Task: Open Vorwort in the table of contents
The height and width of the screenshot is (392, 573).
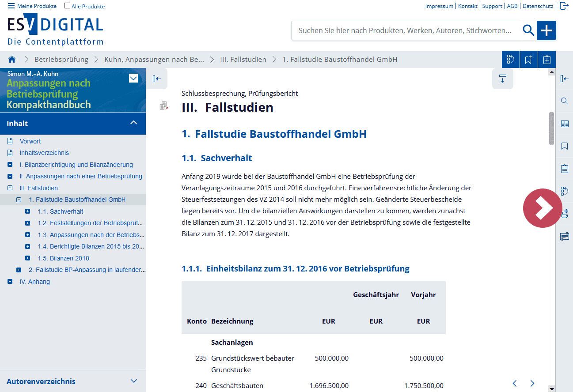Action: point(30,141)
